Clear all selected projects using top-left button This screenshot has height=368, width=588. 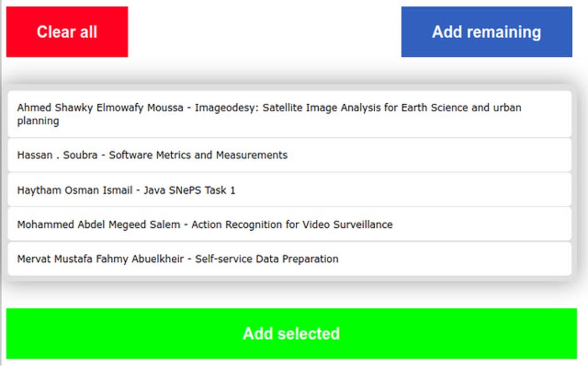(x=66, y=32)
